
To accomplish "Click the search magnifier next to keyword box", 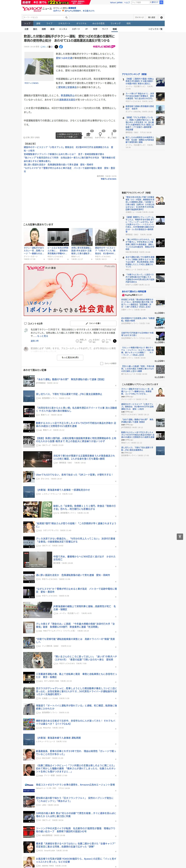I will pos(66,17).
